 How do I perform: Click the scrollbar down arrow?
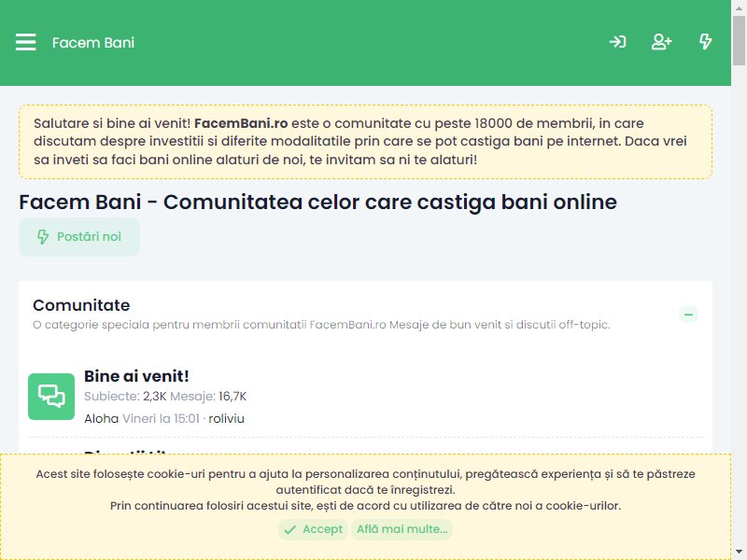[x=739, y=552]
